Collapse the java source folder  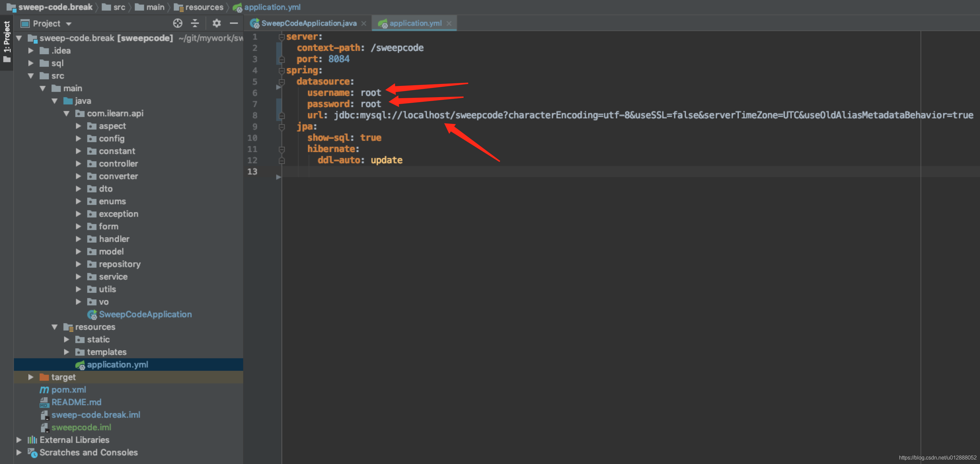pos(55,101)
